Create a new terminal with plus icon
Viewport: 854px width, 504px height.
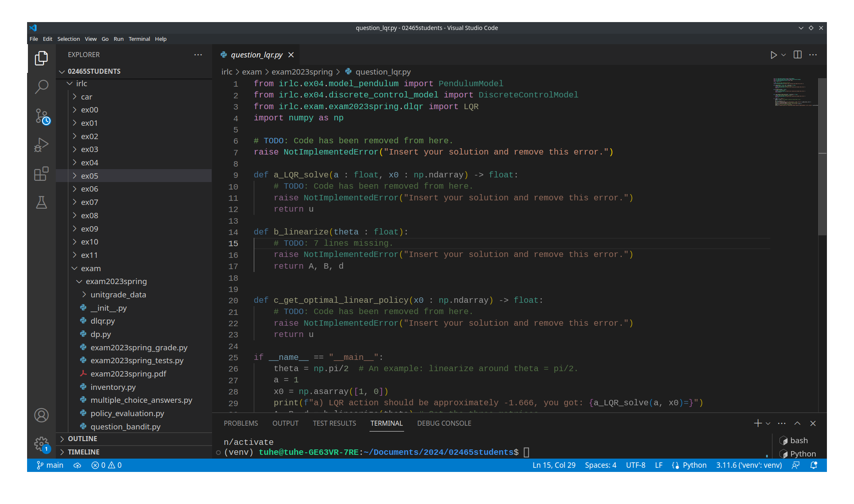click(x=758, y=423)
